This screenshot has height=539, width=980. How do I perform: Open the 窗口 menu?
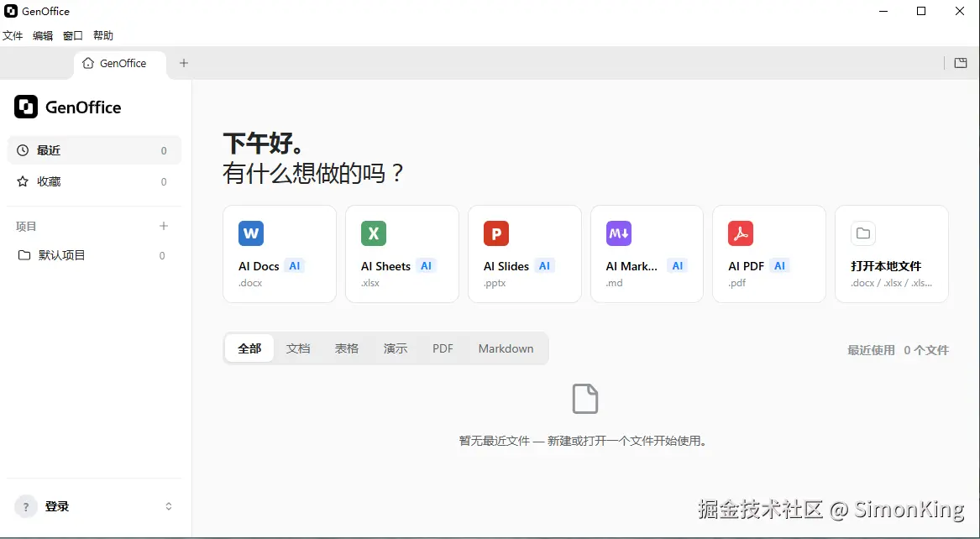point(73,35)
